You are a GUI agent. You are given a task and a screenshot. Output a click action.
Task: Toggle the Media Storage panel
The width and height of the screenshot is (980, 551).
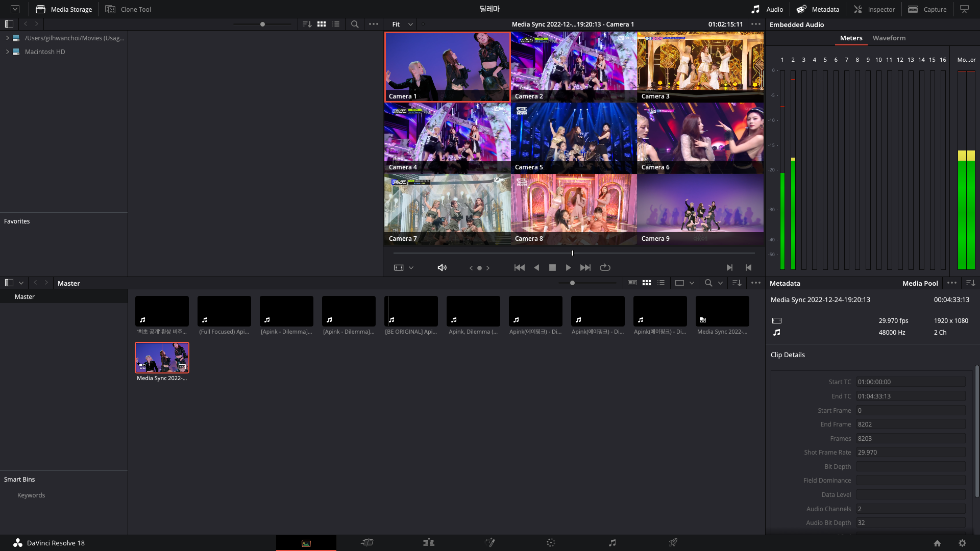(x=64, y=9)
